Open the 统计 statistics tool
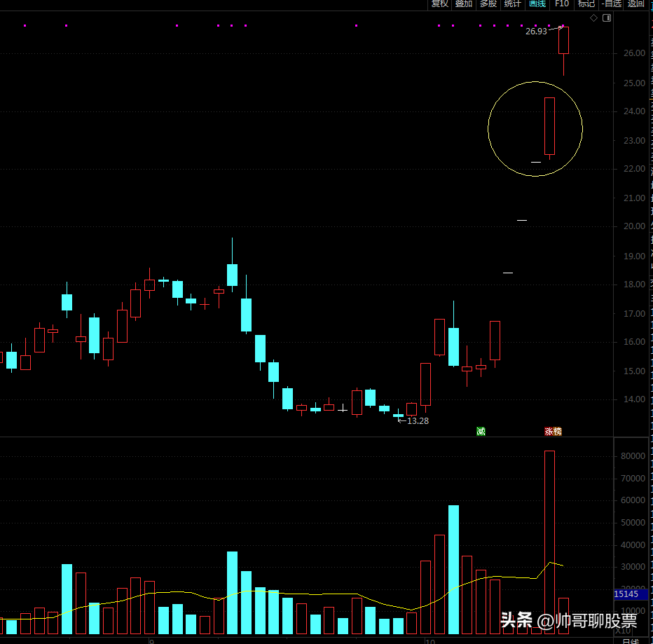The width and height of the screenshot is (653, 644). [x=512, y=4]
